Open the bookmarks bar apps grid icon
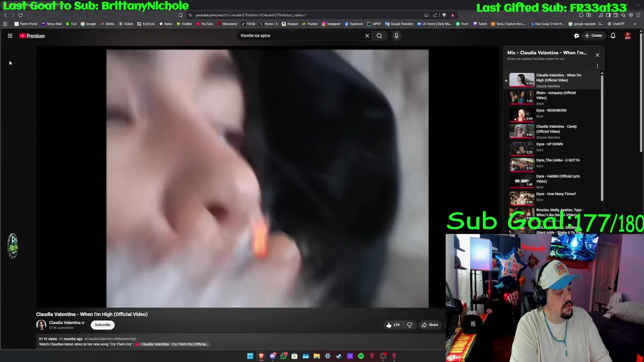The height and width of the screenshot is (362, 644). [x=5, y=24]
